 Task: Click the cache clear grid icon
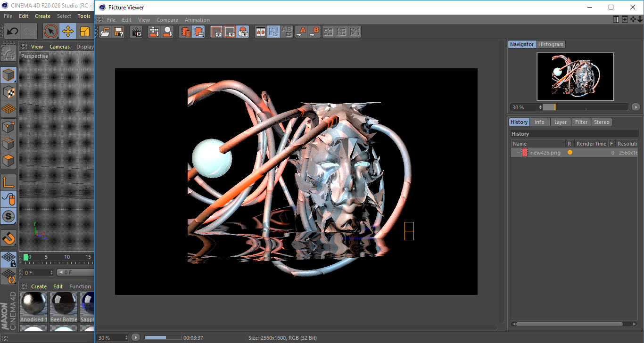pyautogui.click(x=154, y=32)
